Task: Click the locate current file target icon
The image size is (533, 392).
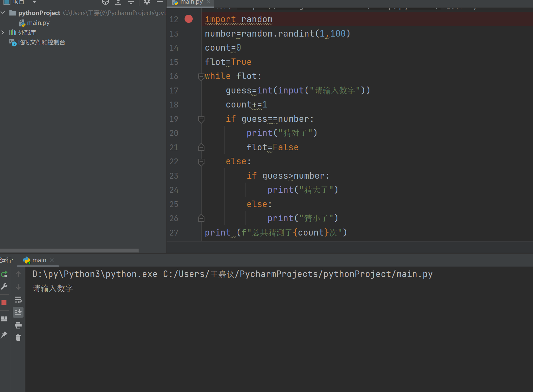Action: coord(105,2)
